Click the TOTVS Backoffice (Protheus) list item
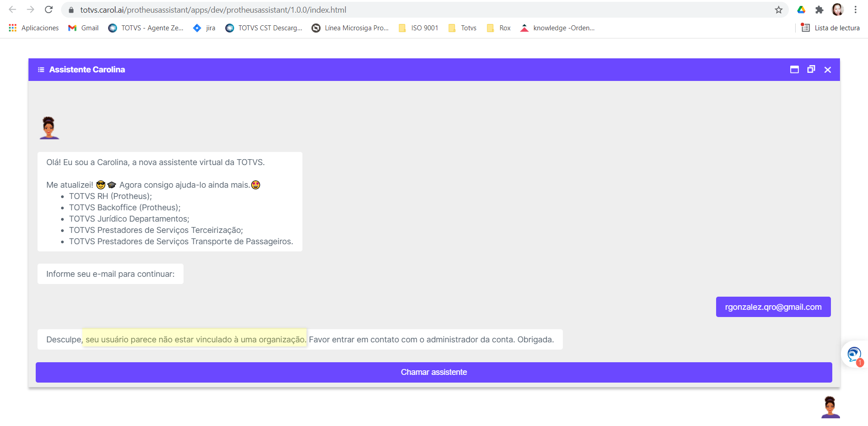Screen dimensions: 868x426 pos(125,208)
